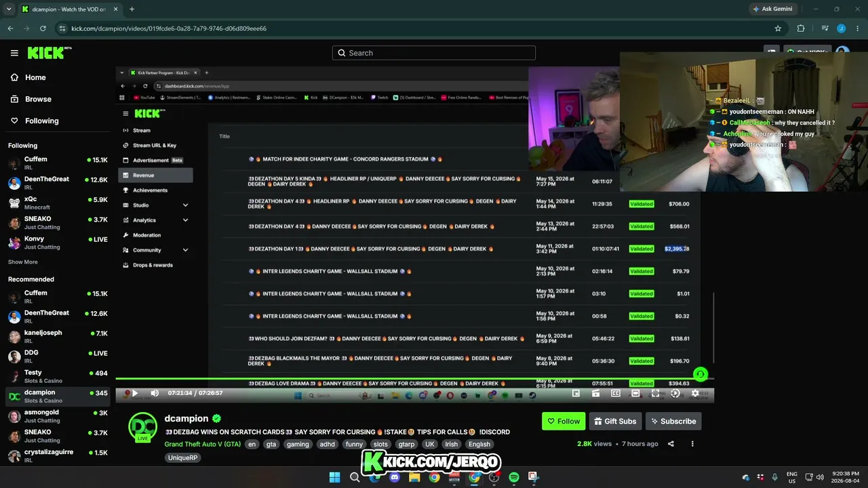Open Browse in Kick sidebar

pos(31,99)
